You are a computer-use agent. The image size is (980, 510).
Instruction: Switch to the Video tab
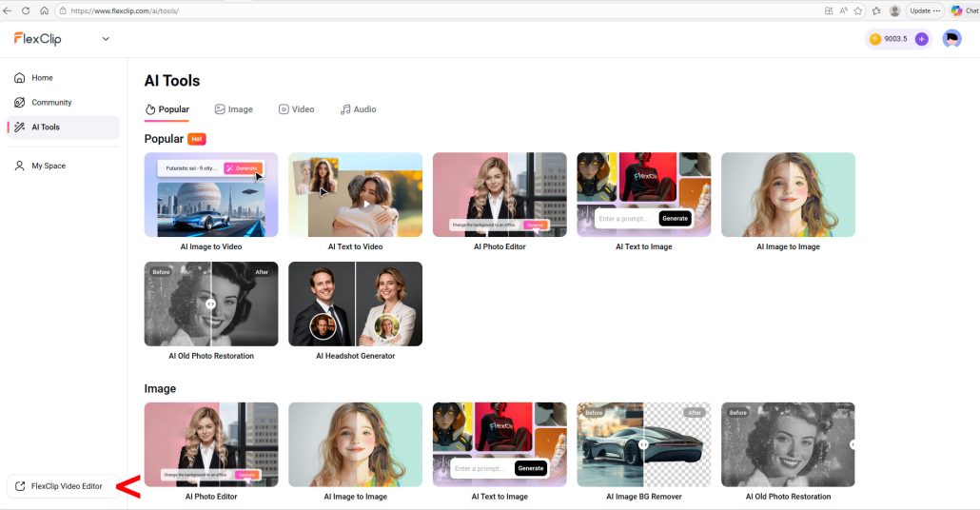(296, 109)
